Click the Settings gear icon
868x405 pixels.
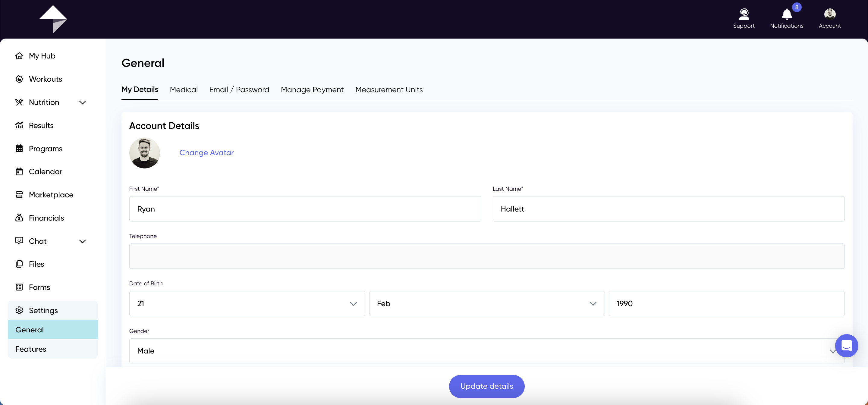19,310
